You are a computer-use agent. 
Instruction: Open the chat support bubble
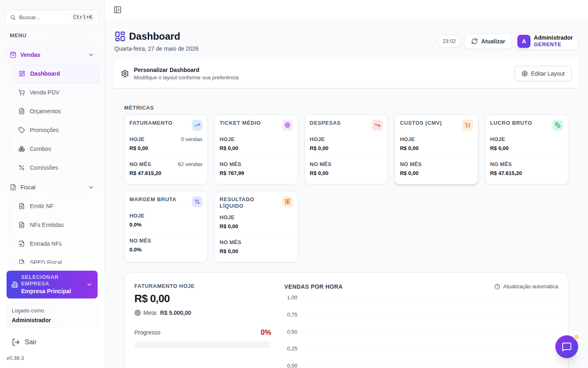pos(567,347)
